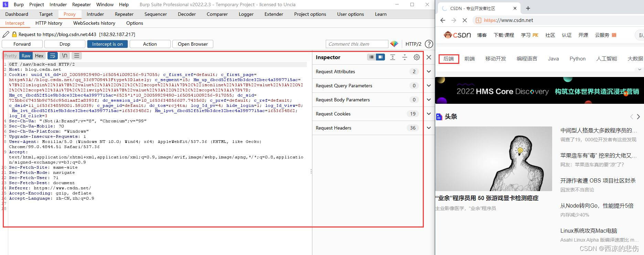Viewport: 644px width, 255px height.
Task: Go forward in the browser window
Action: (454, 20)
